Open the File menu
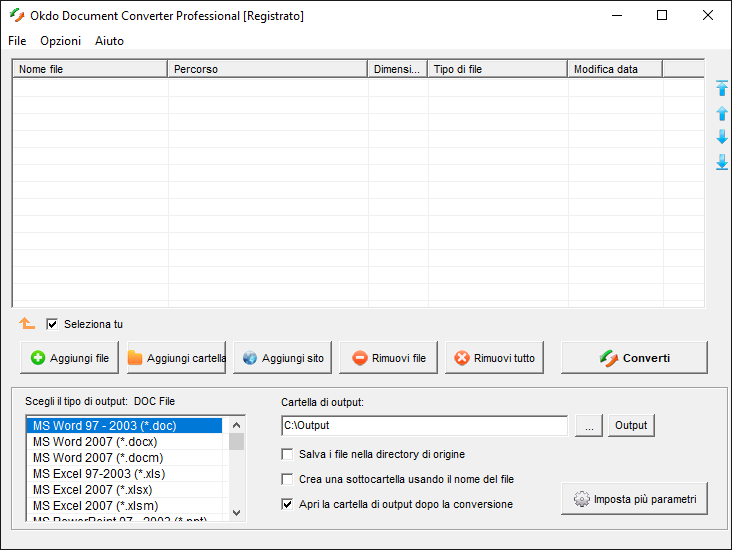This screenshot has height=550, width=732. 17,41
